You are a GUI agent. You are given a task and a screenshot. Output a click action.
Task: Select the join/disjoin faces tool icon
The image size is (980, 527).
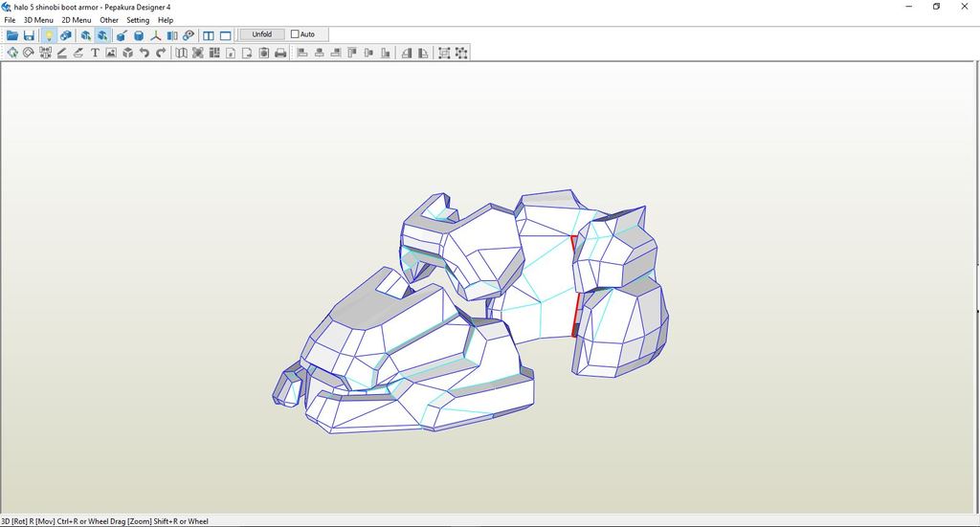click(x=45, y=53)
